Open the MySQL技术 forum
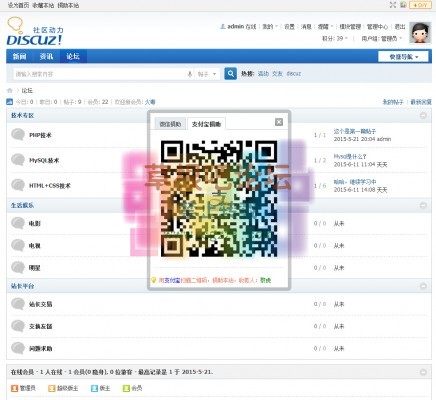 pyautogui.click(x=44, y=160)
